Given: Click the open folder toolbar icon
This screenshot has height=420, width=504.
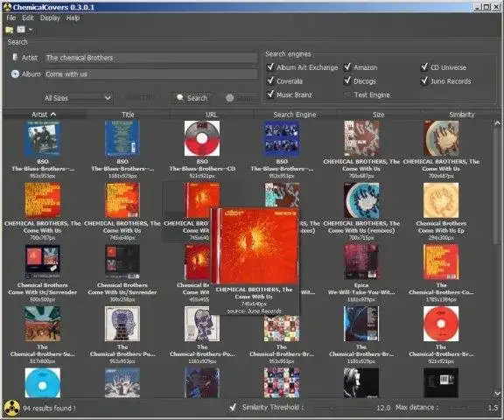Looking at the screenshot, I should coord(10,30).
